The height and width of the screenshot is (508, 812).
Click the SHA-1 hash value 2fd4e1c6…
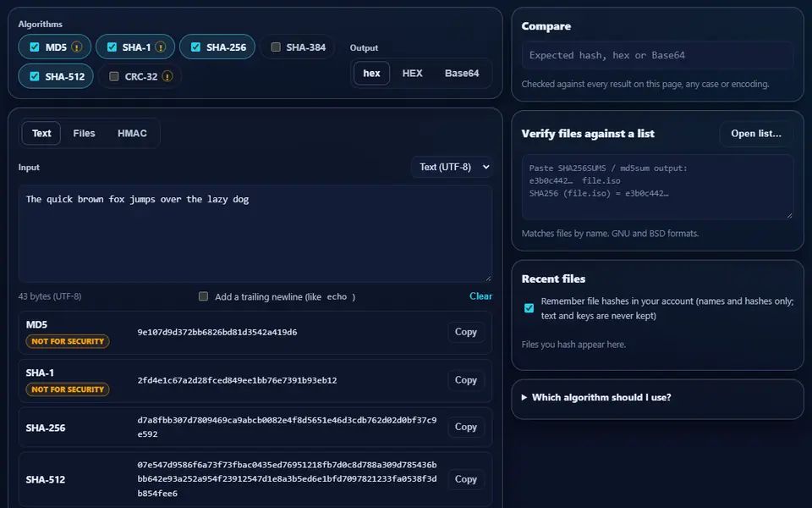coord(237,380)
